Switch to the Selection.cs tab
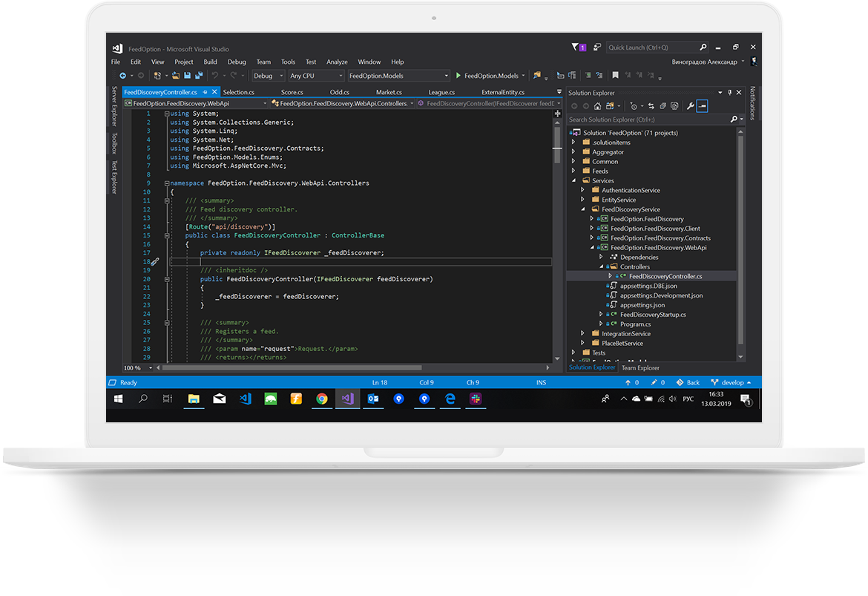 coord(239,92)
